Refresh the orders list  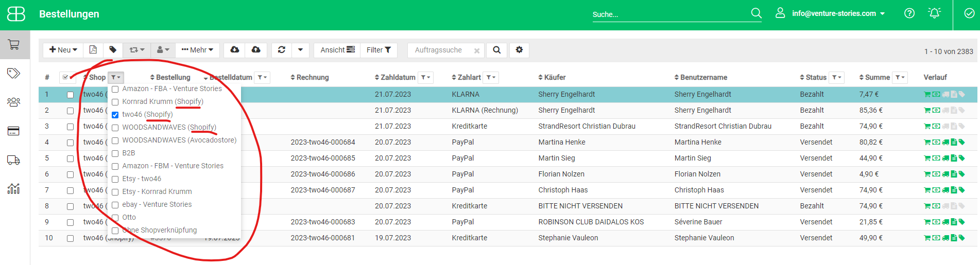pyautogui.click(x=281, y=50)
